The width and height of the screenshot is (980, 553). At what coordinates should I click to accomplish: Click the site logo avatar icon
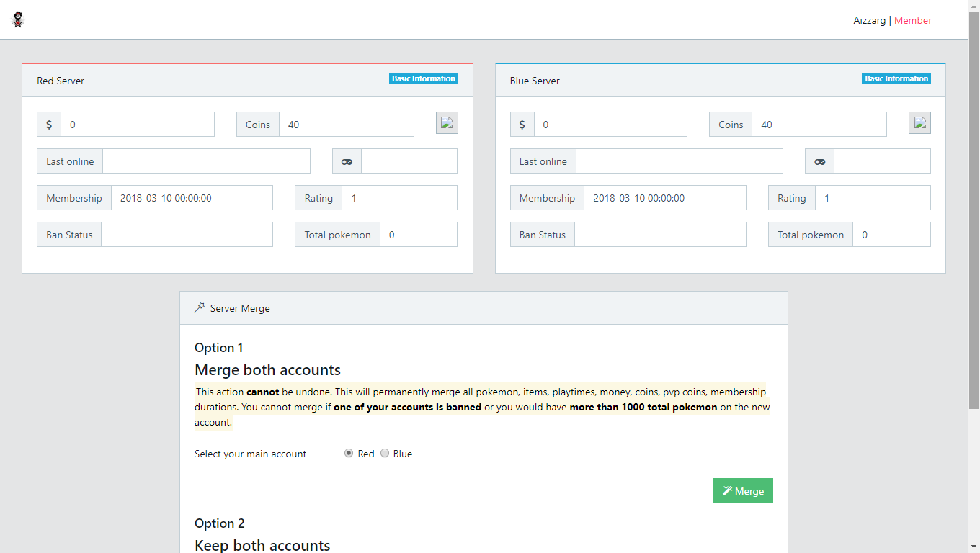click(18, 20)
